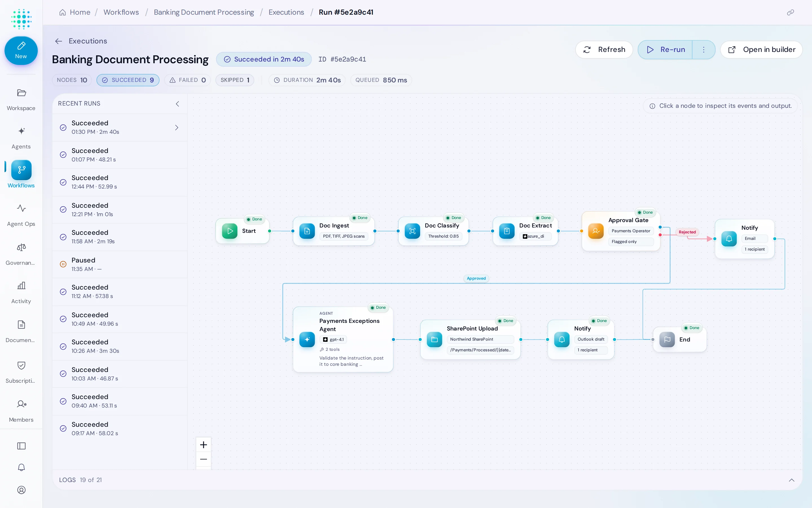Open Home breadcrumb
This screenshot has height=508, width=812.
[x=75, y=12]
